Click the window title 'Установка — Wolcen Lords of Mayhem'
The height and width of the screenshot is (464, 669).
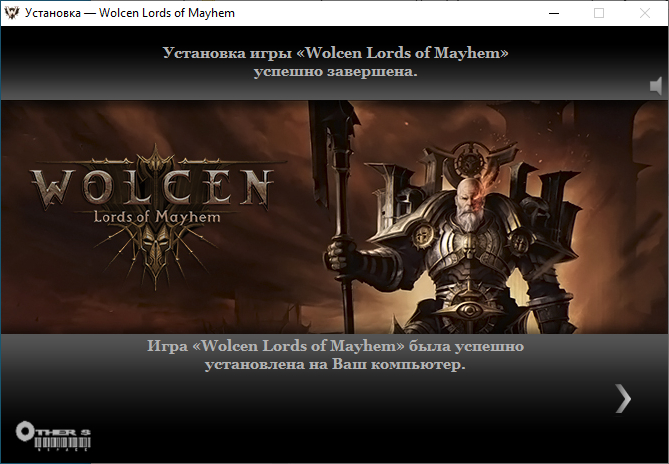pyautogui.click(x=130, y=13)
